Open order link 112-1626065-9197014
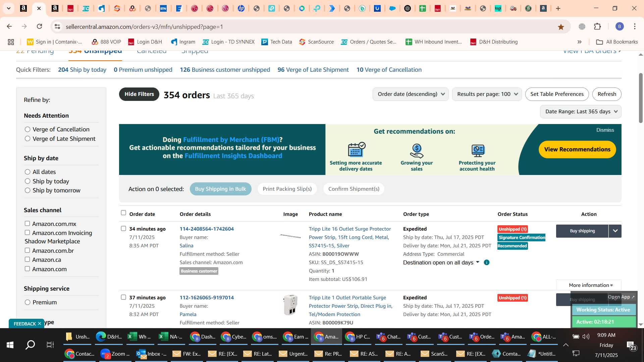Viewport: 644px width, 362px height. point(207,298)
